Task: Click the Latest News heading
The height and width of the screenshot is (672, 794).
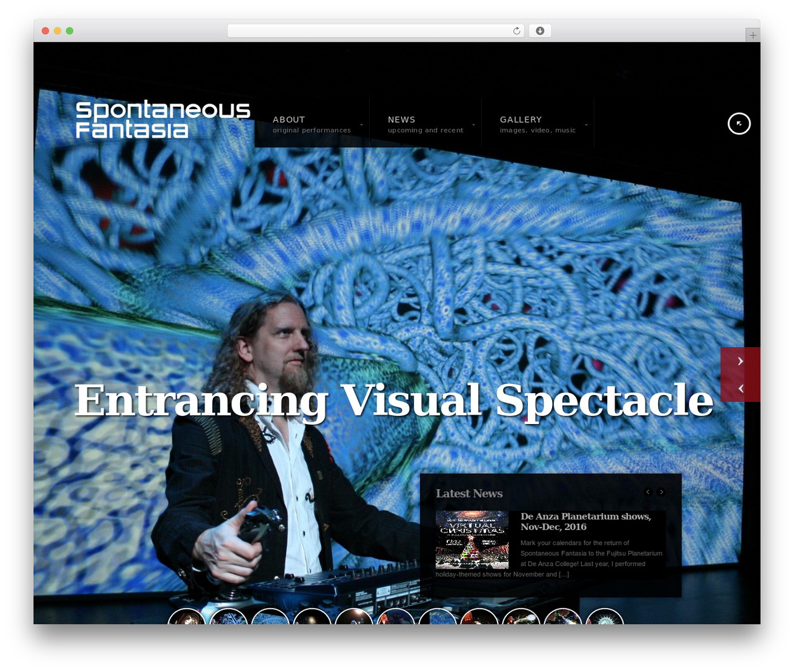Action: tap(469, 493)
